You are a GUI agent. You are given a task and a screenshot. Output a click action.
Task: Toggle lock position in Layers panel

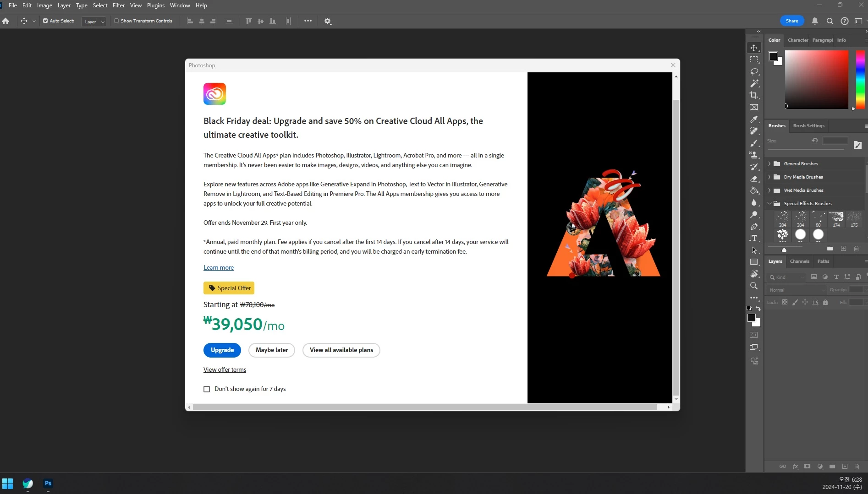(805, 302)
